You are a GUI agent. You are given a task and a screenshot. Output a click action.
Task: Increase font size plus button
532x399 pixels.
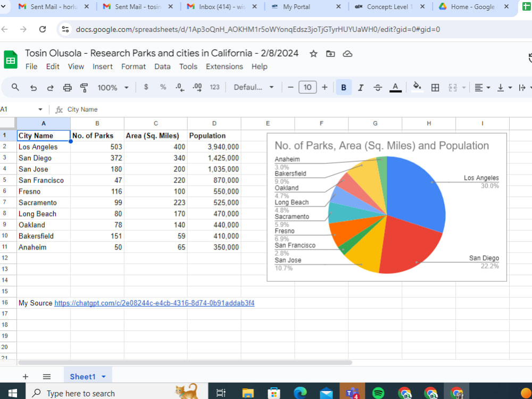(x=325, y=87)
